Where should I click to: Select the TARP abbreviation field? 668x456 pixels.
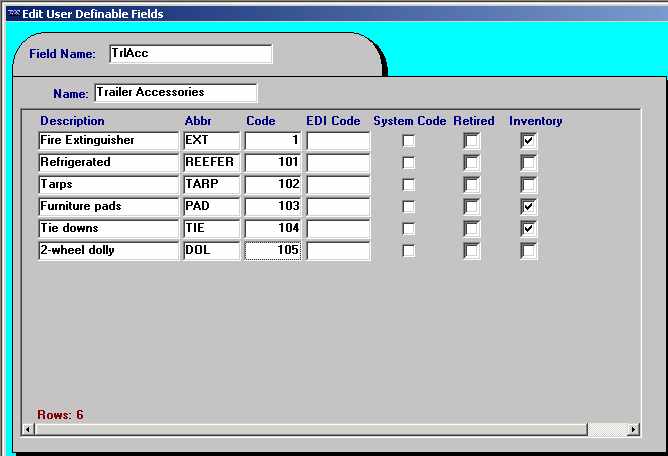211,185
